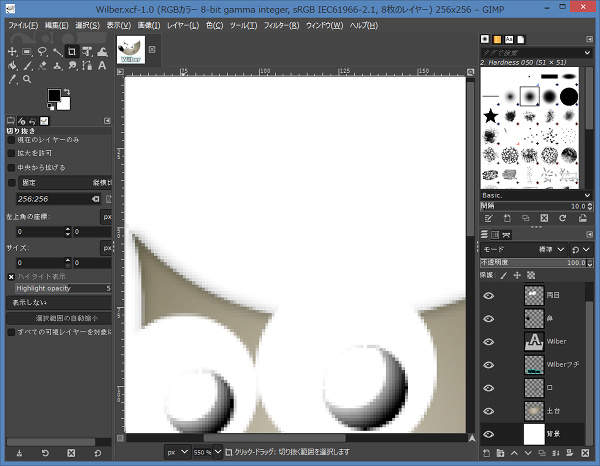Select the Move tool in the toolbox
Viewport: 600px width, 466px height.
click(12, 51)
